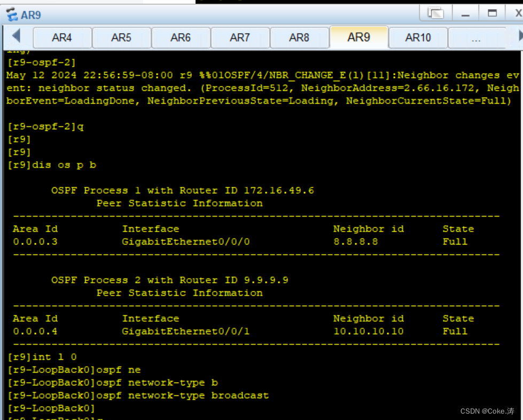Select the currently active AR9 tab
Viewport: 523px width, 420px height.
click(x=358, y=37)
